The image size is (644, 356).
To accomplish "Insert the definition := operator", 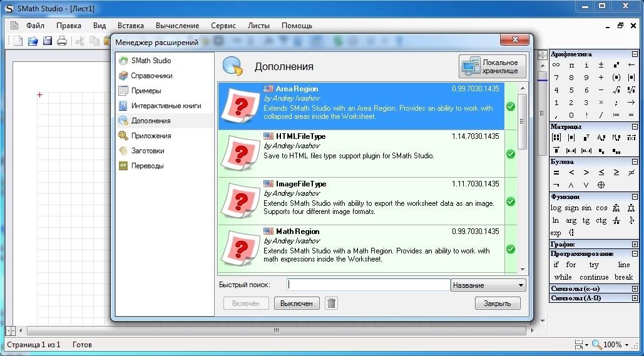I will click(x=616, y=115).
